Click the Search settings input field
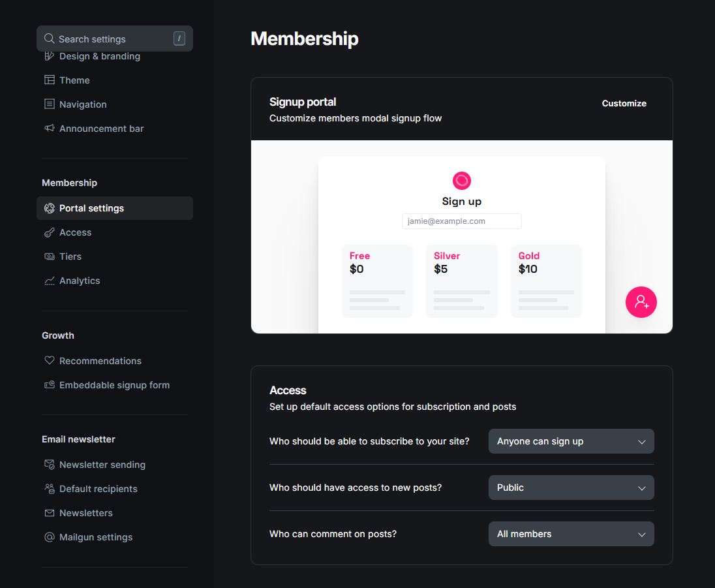 click(114, 39)
